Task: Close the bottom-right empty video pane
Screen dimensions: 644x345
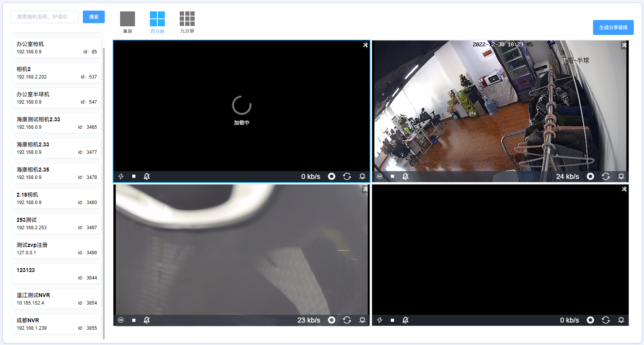Action: click(x=624, y=189)
